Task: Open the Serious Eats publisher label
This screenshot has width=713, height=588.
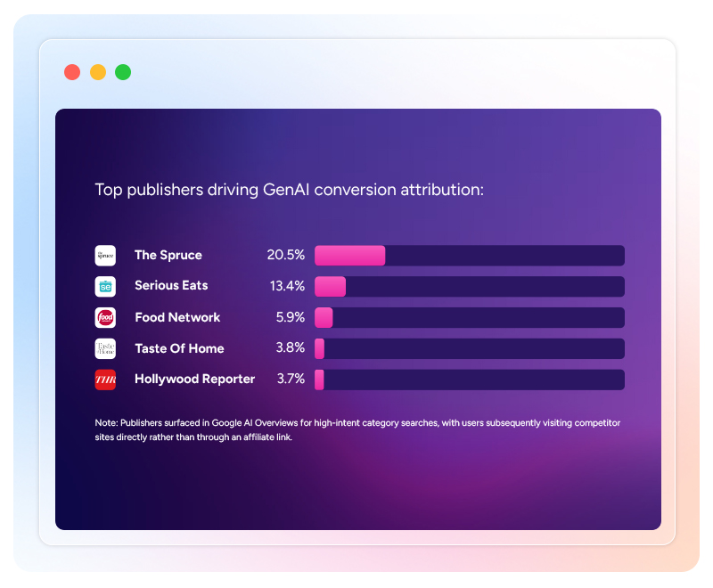Action: coord(171,286)
